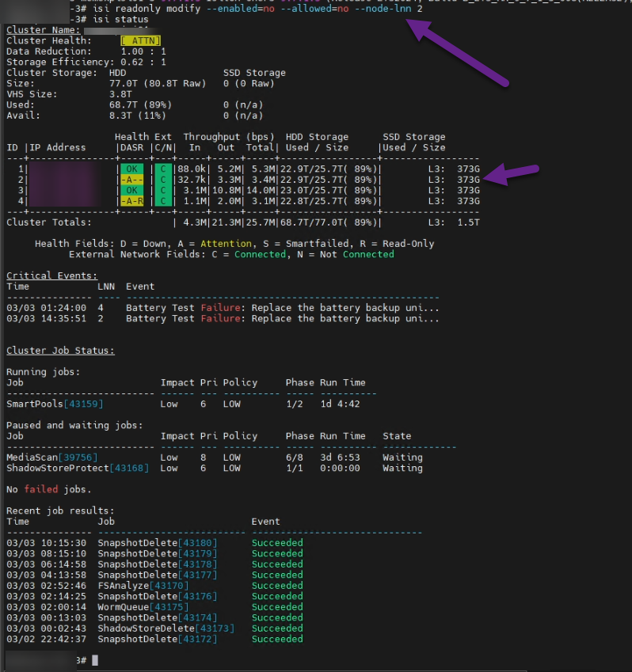Click the SmartPools[43159] running job
The width and height of the screenshot is (632, 672).
55,404
